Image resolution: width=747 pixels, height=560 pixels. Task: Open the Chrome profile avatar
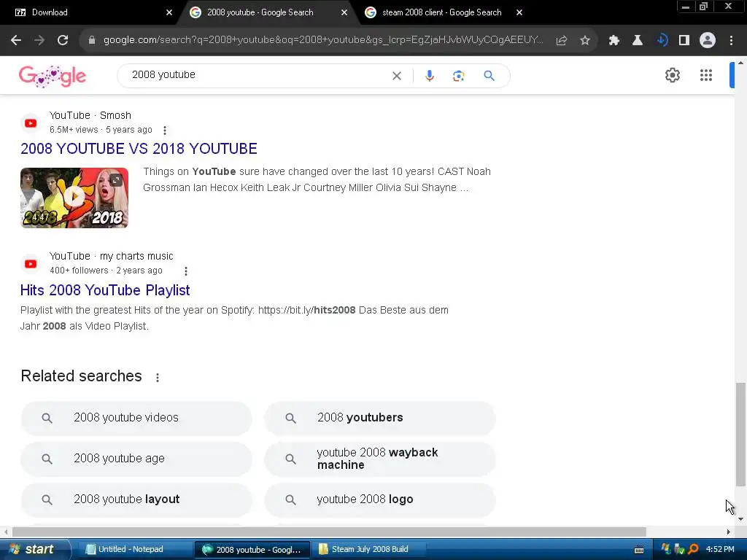(x=708, y=41)
